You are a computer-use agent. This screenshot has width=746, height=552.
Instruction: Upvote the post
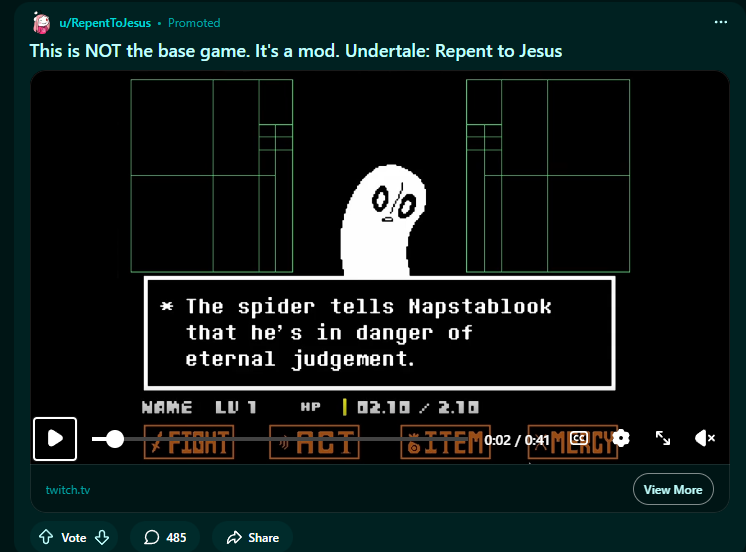46,537
